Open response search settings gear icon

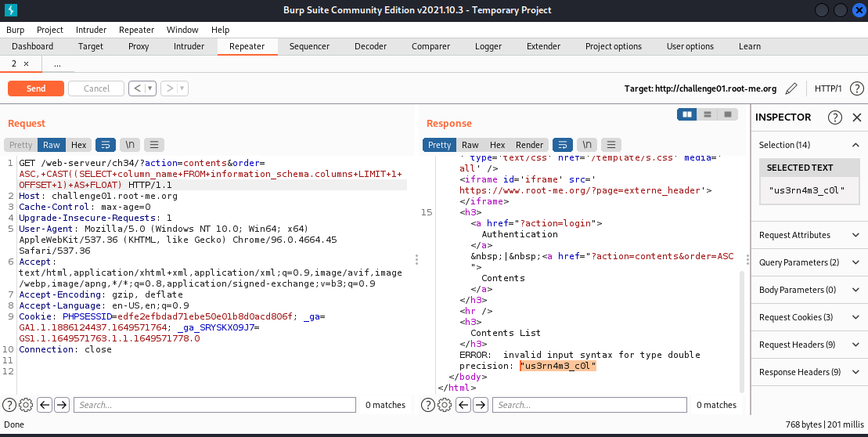445,405
